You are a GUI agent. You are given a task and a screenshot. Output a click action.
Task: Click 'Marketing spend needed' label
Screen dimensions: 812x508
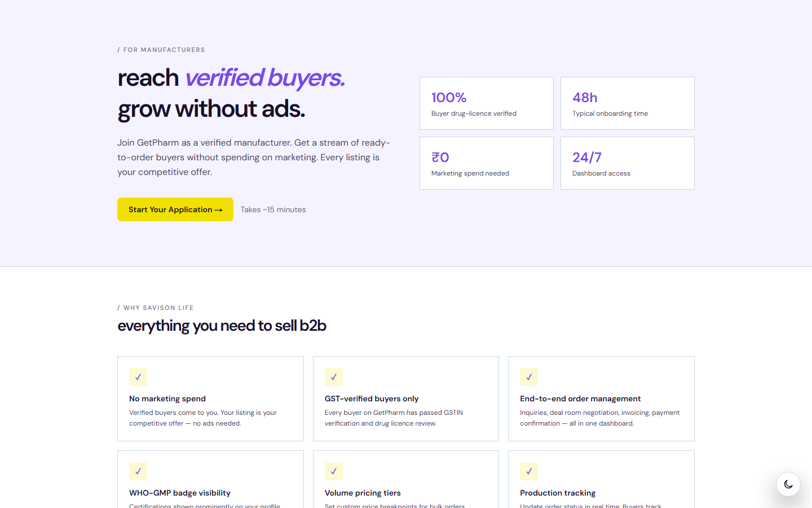click(x=470, y=173)
